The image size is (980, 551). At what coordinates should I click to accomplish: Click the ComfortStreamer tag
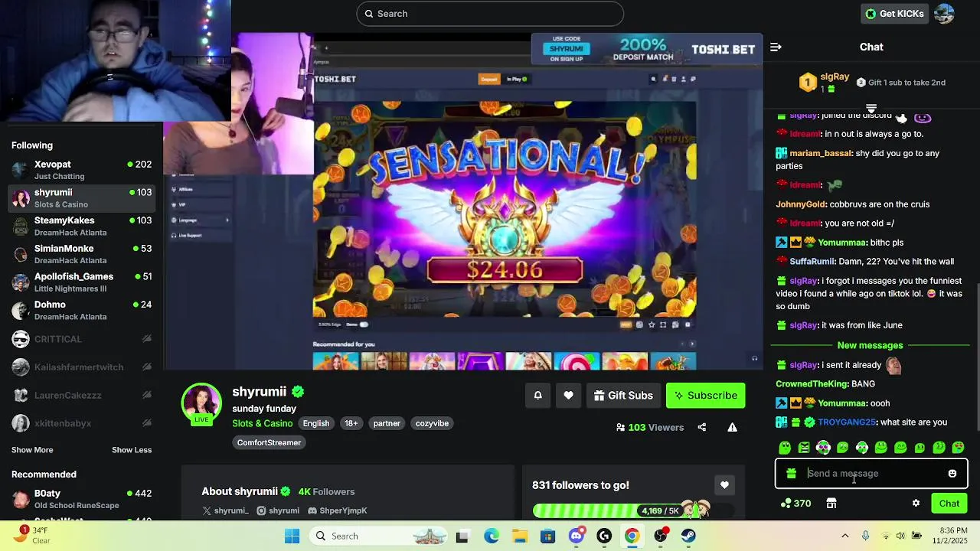[269, 442]
